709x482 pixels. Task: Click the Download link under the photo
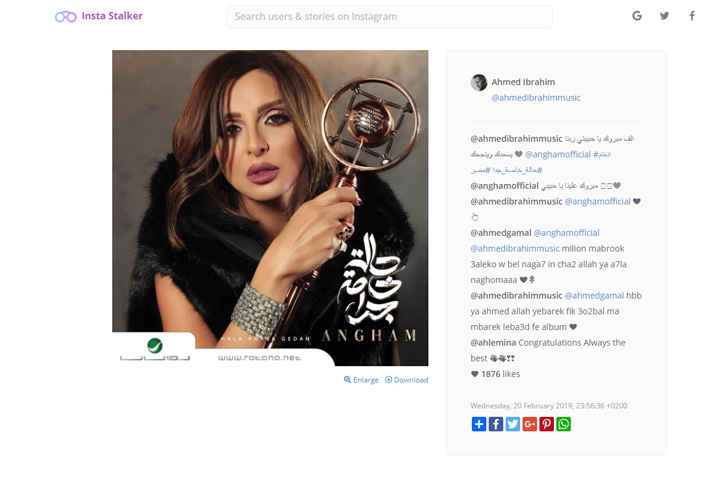click(x=406, y=380)
